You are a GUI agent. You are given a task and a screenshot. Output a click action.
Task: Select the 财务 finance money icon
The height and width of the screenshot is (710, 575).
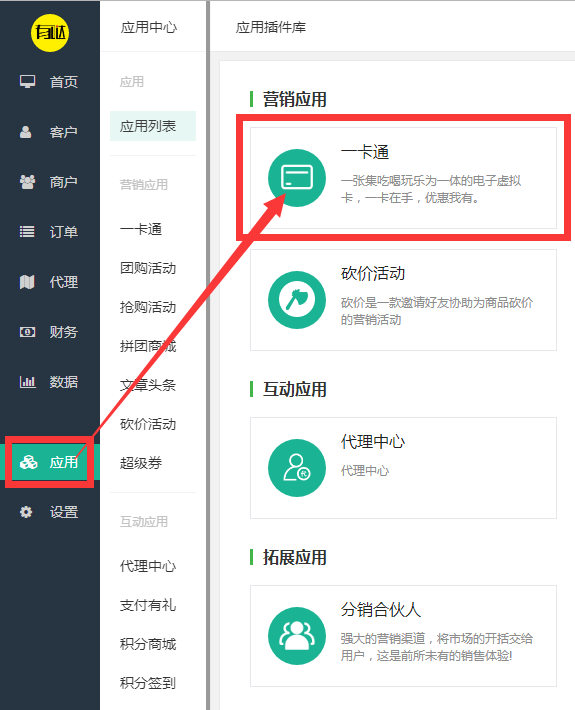click(x=27, y=332)
